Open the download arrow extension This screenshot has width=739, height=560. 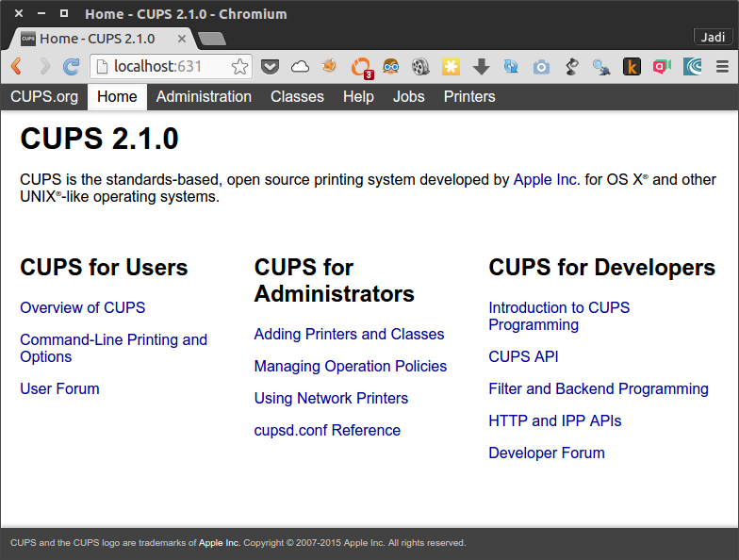click(x=481, y=67)
